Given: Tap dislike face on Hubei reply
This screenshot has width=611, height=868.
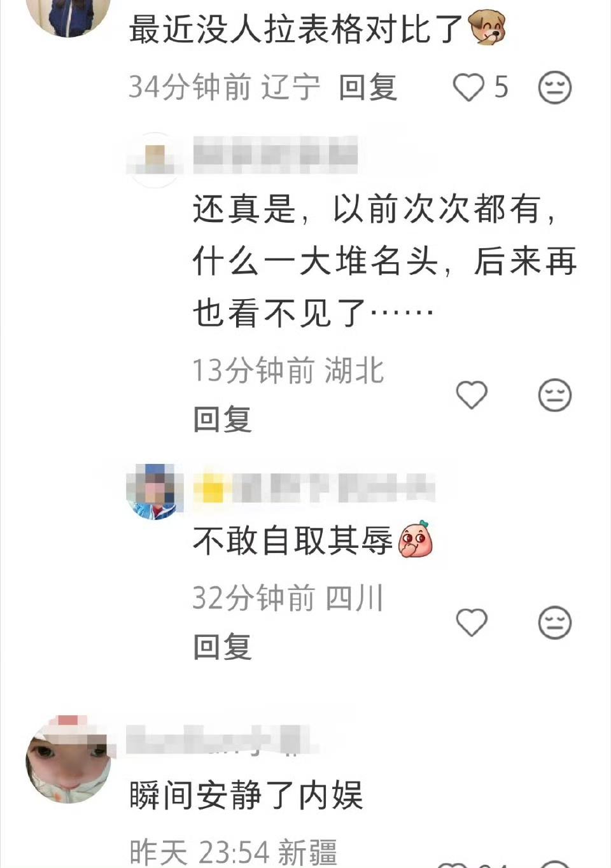Looking at the screenshot, I should point(555,395).
